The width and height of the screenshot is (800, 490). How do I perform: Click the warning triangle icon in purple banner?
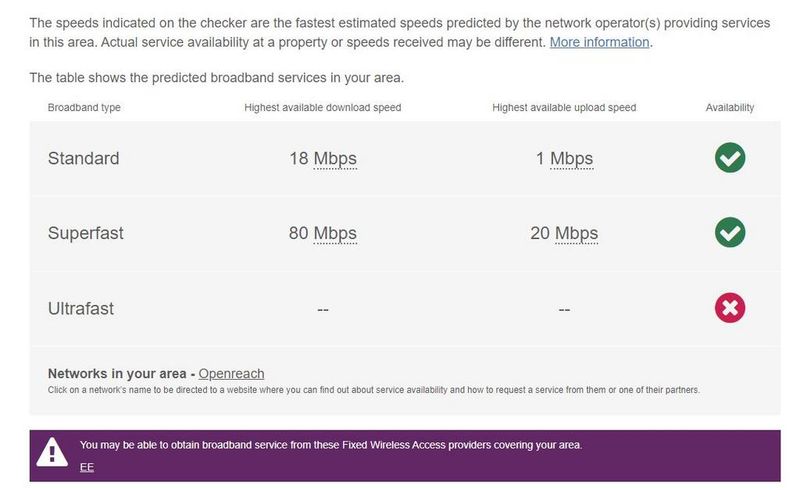[52, 453]
